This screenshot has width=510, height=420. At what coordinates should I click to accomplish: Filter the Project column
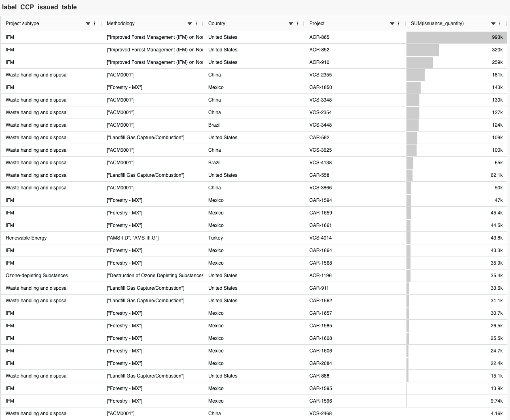(x=392, y=23)
